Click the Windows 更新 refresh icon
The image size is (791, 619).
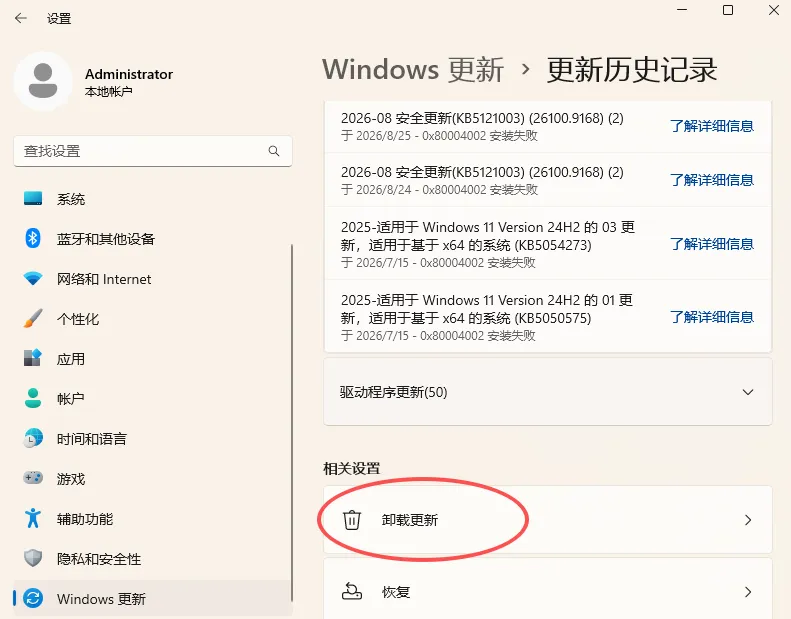click(x=33, y=598)
